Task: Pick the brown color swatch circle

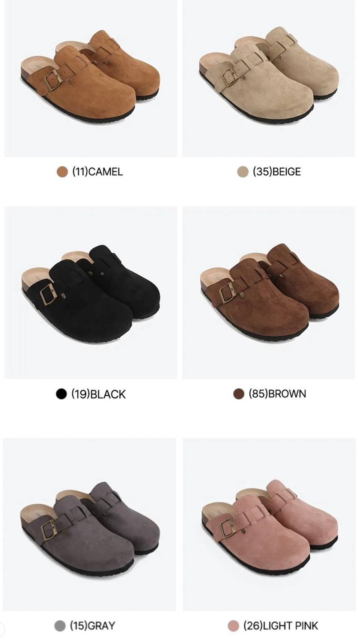Action: (239, 394)
